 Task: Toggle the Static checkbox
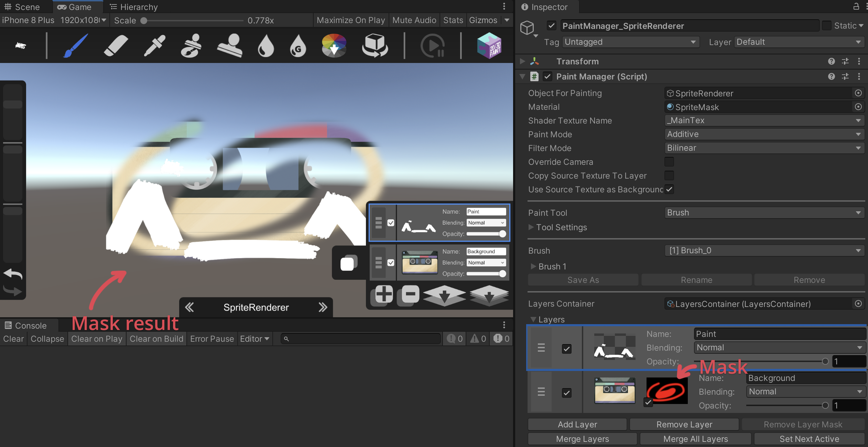827,25
